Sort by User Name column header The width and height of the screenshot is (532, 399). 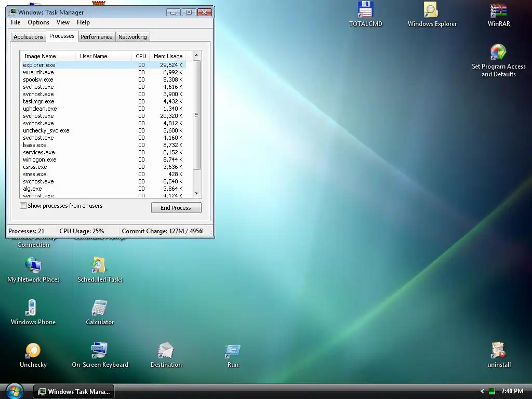[104, 56]
